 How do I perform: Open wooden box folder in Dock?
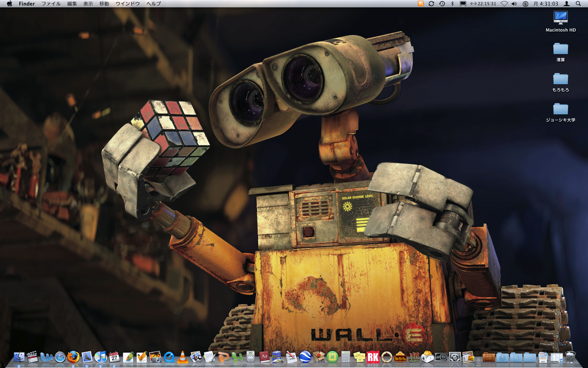[489, 357]
